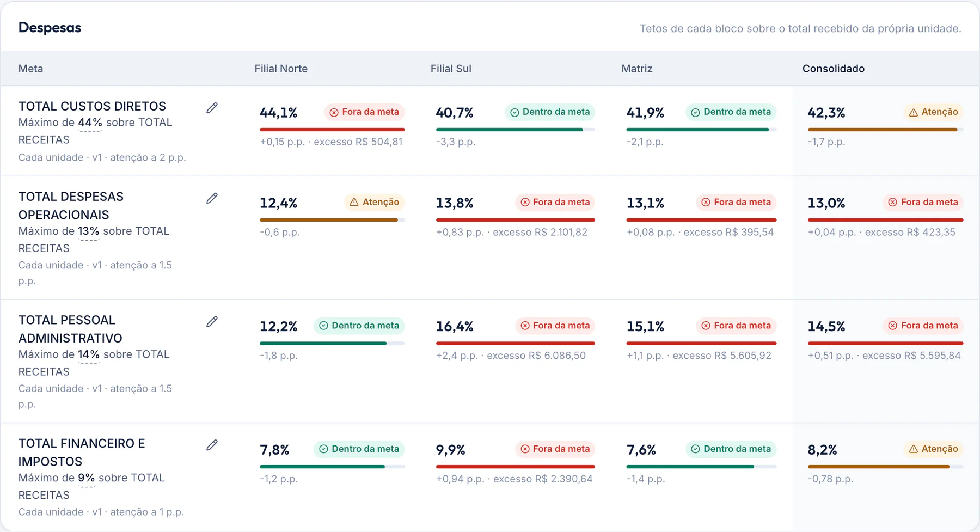Edit the TOTAL FINANCEIRO E IMPOSTOS goal
980x532 pixels.
[x=212, y=445]
